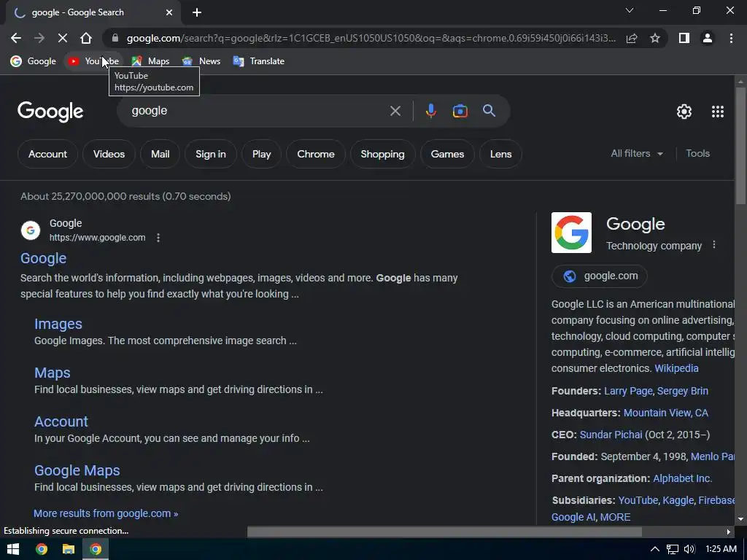The height and width of the screenshot is (560, 747).
Task: Open a new tab with the plus button
Action: click(x=197, y=12)
